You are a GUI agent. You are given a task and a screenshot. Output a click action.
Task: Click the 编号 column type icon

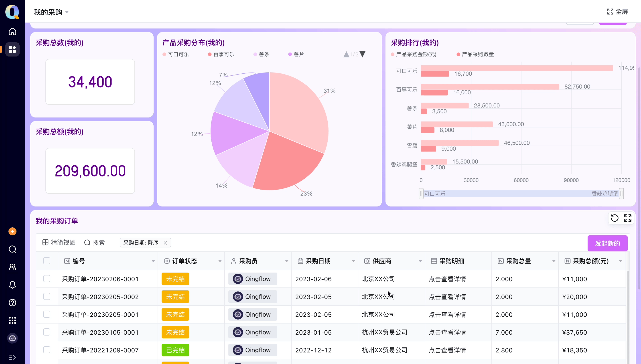click(x=67, y=261)
